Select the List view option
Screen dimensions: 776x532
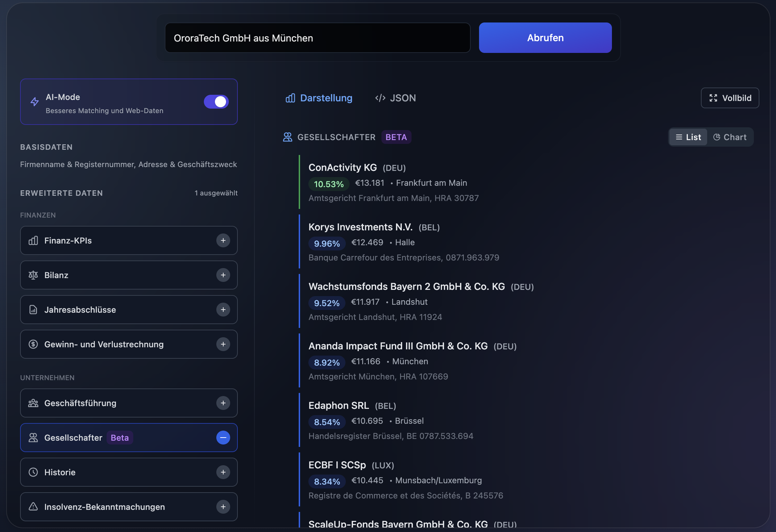(688, 137)
